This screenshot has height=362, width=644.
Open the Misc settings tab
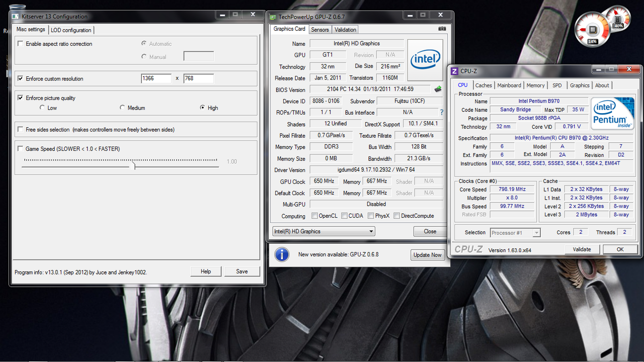pyautogui.click(x=31, y=30)
